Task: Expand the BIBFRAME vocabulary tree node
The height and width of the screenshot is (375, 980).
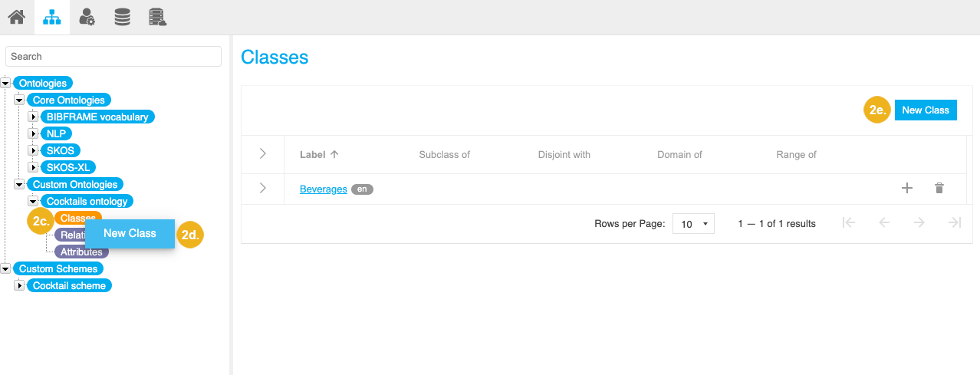Action: (x=33, y=117)
